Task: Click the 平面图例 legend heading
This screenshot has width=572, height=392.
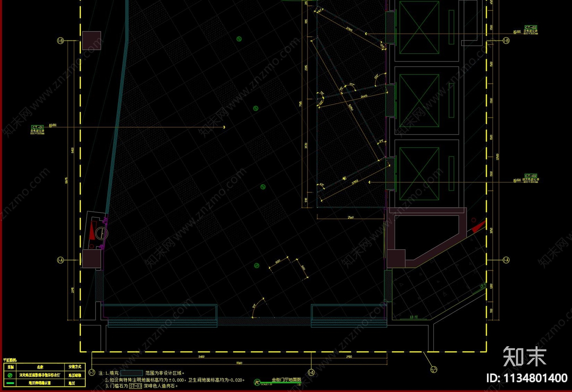Action: coord(10,360)
